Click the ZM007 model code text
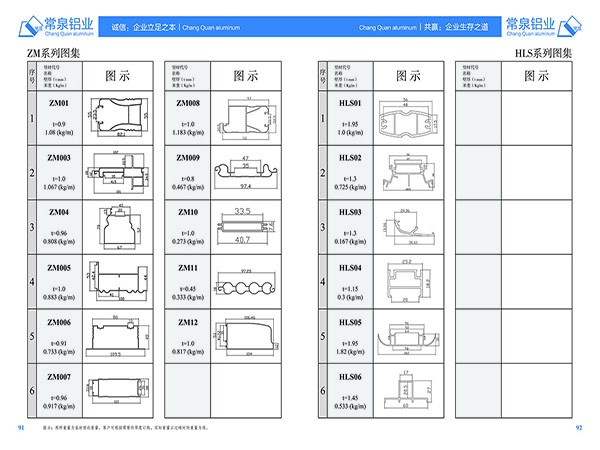This screenshot has width=600, height=450. (59, 377)
